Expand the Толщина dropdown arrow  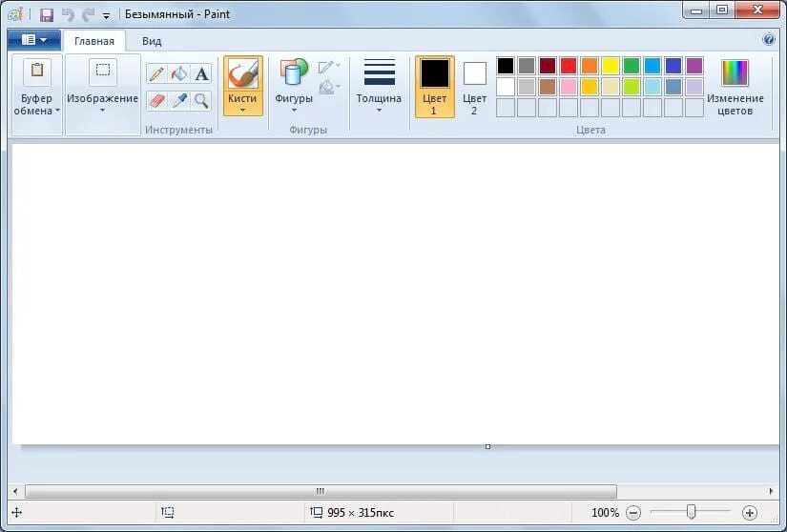tap(379, 111)
